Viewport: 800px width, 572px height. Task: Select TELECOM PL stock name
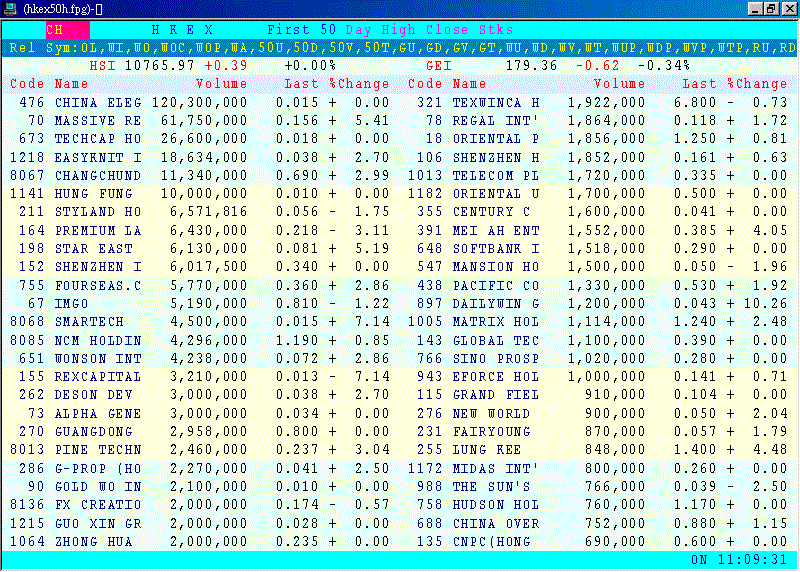tap(496, 176)
